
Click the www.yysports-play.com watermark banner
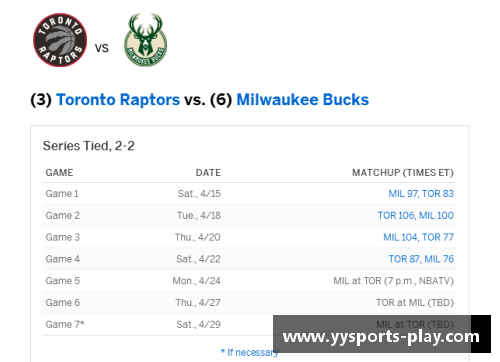pos(382,334)
